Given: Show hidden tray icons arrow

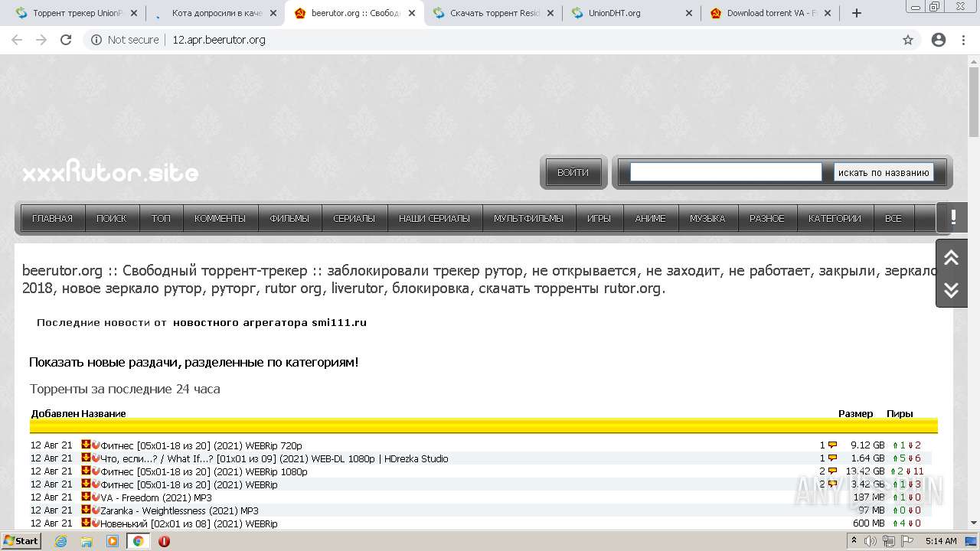Looking at the screenshot, I should (x=854, y=540).
